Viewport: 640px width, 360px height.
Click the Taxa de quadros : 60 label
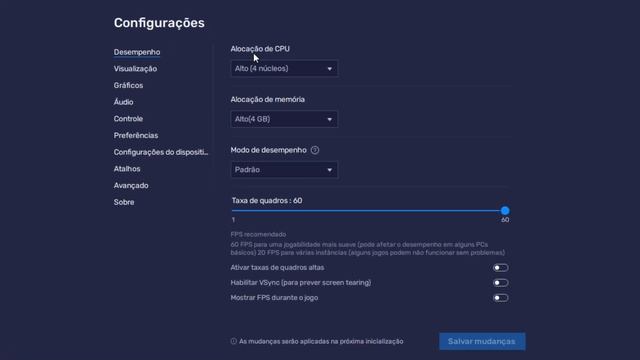pyautogui.click(x=267, y=201)
